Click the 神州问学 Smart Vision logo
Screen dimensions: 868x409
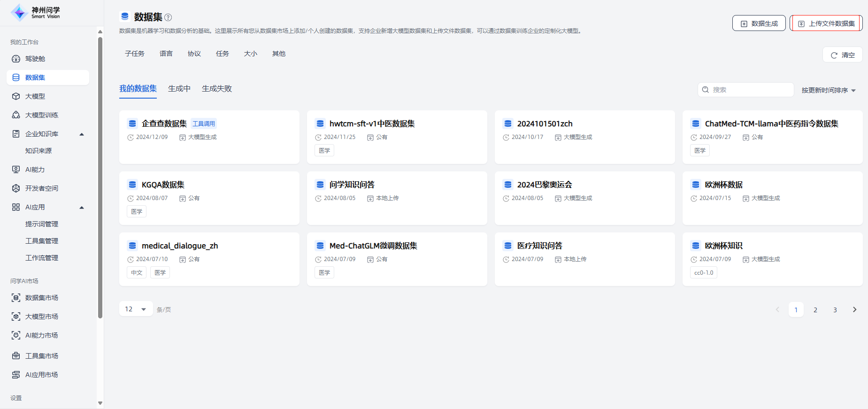point(36,12)
